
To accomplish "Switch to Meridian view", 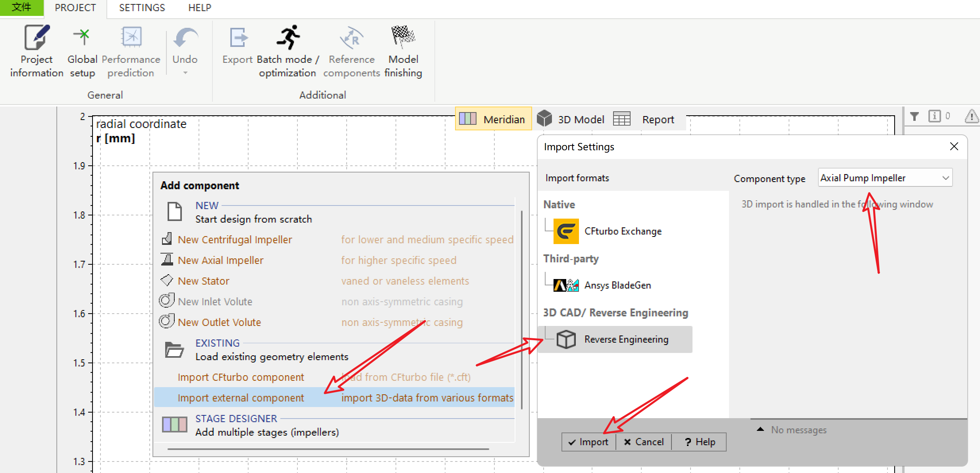I will (x=493, y=119).
